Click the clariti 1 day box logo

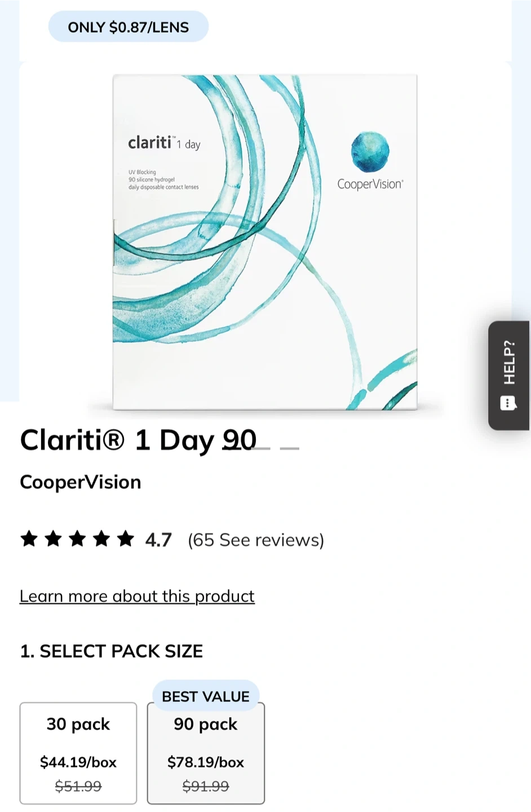(164, 143)
